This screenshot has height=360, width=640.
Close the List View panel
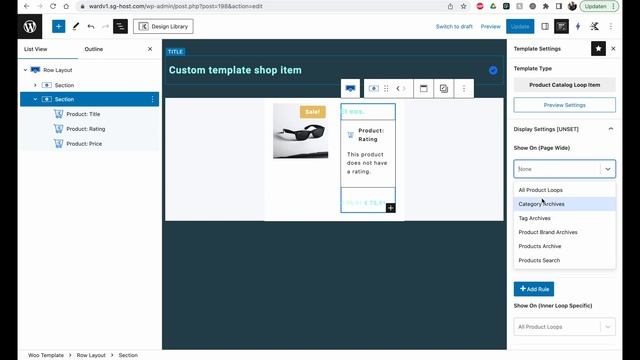point(150,49)
